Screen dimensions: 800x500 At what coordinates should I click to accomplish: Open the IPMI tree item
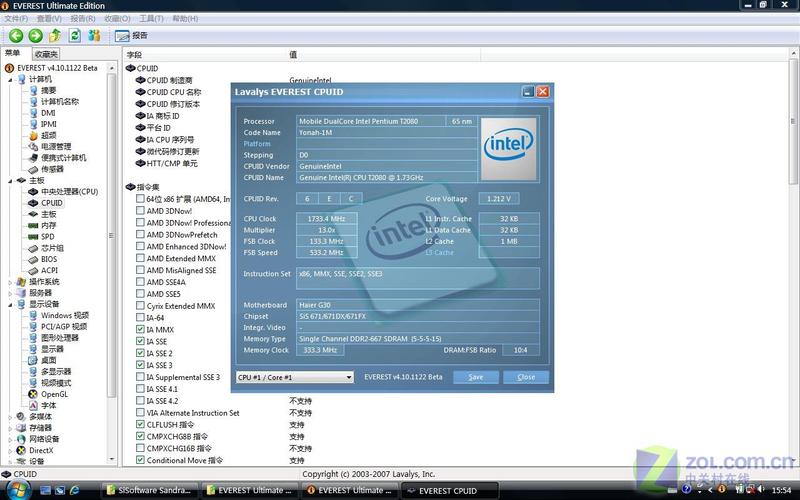(x=48, y=124)
